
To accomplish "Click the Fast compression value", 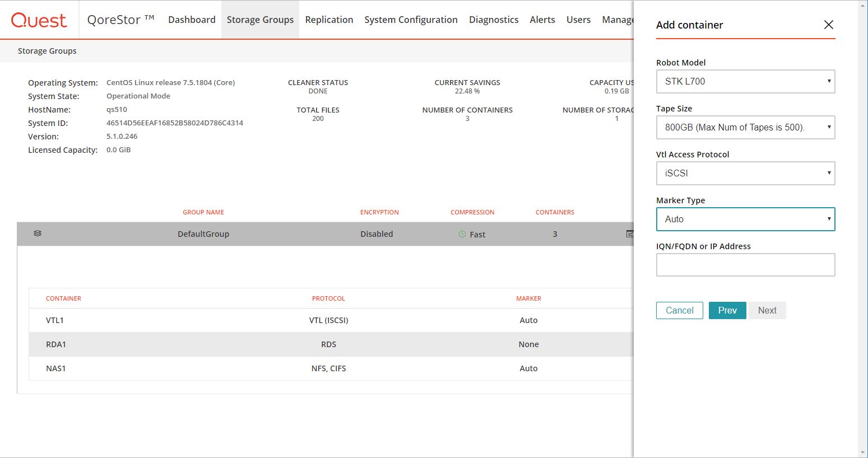I will [477, 235].
